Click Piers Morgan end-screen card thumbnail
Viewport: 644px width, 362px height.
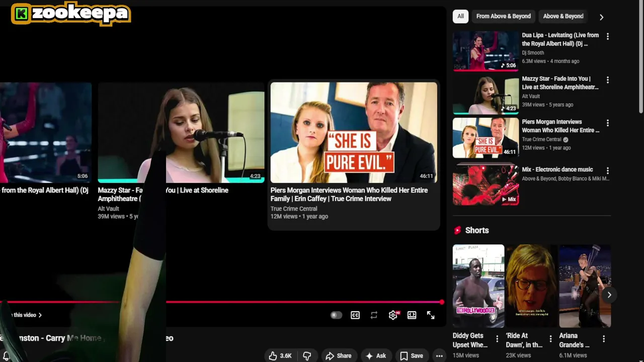[x=354, y=132]
